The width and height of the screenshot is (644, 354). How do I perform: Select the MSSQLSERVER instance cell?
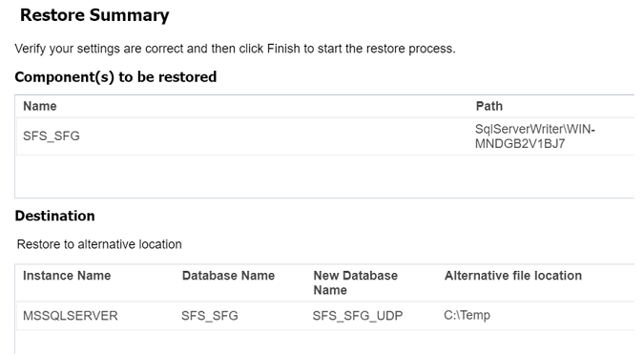tap(71, 316)
